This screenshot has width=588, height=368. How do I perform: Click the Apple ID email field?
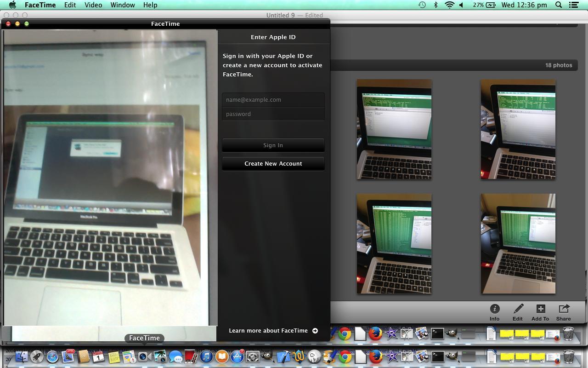coord(273,100)
